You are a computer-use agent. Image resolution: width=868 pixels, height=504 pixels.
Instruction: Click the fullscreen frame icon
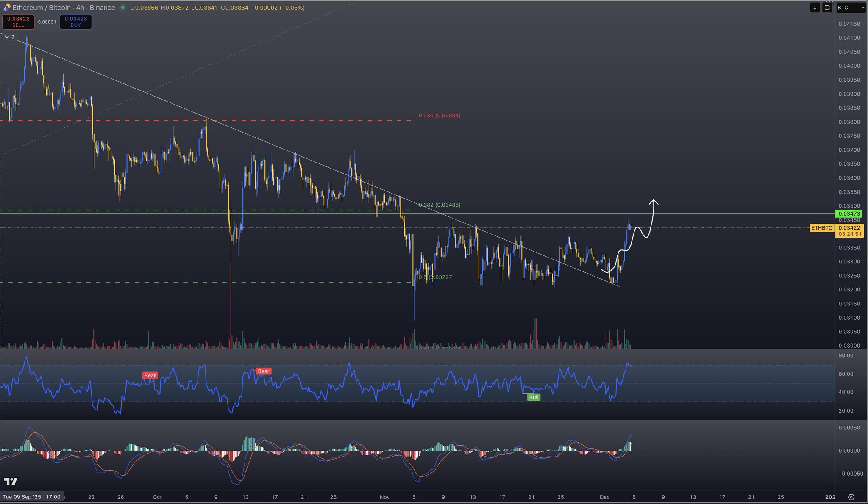[827, 8]
